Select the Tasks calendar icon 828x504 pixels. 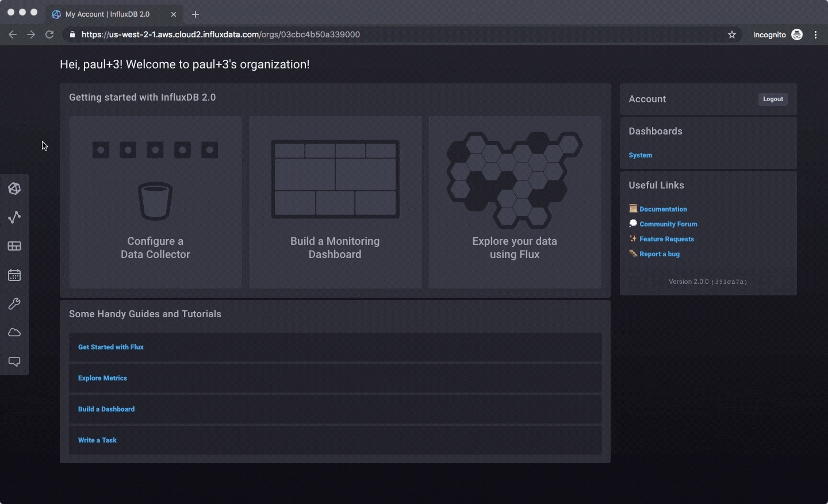[14, 275]
